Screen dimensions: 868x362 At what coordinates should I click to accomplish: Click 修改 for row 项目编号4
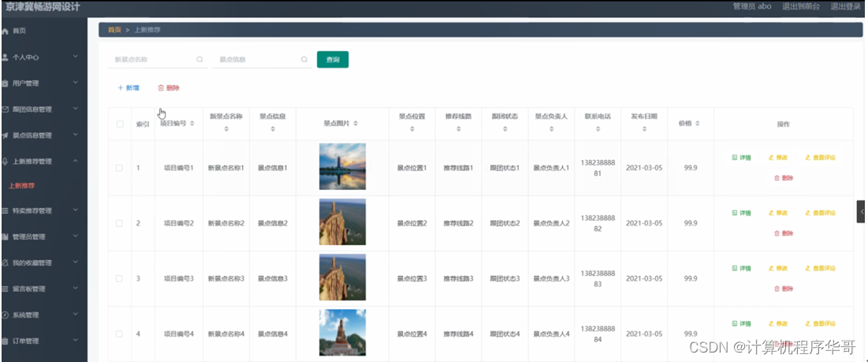[x=778, y=324]
